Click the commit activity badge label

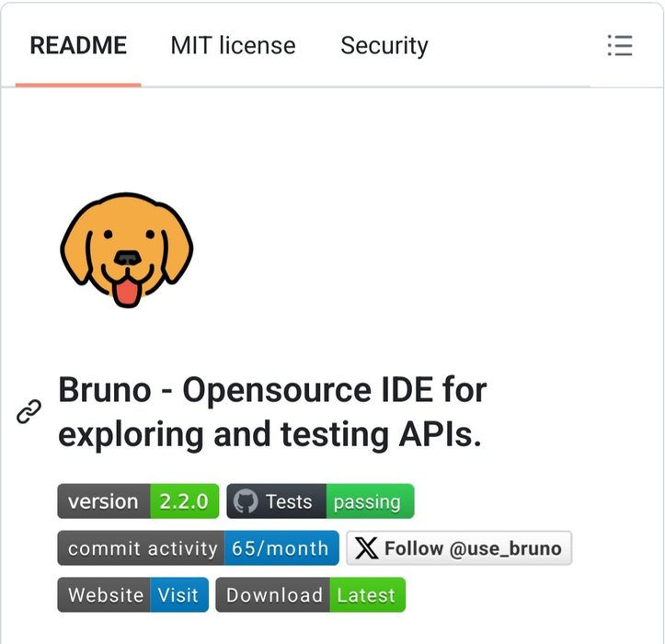click(142, 548)
